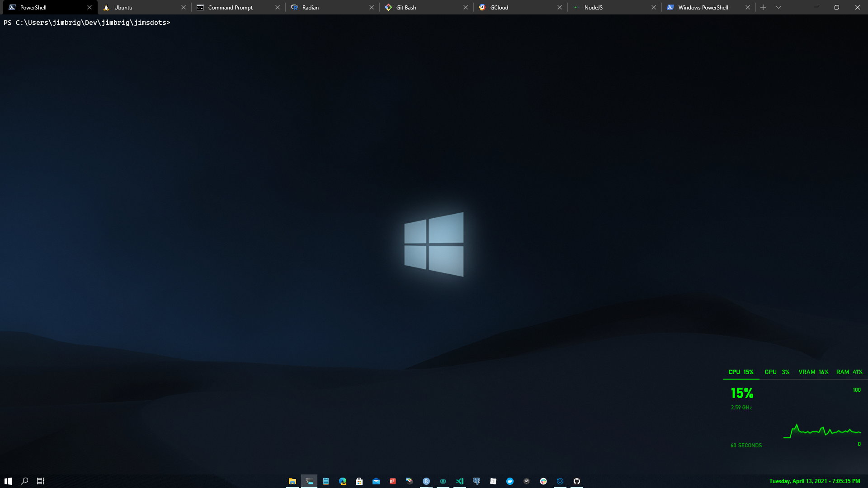Launch Docker Desktop from taskbar
Viewport: 868px width, 488px height.
[x=510, y=481]
